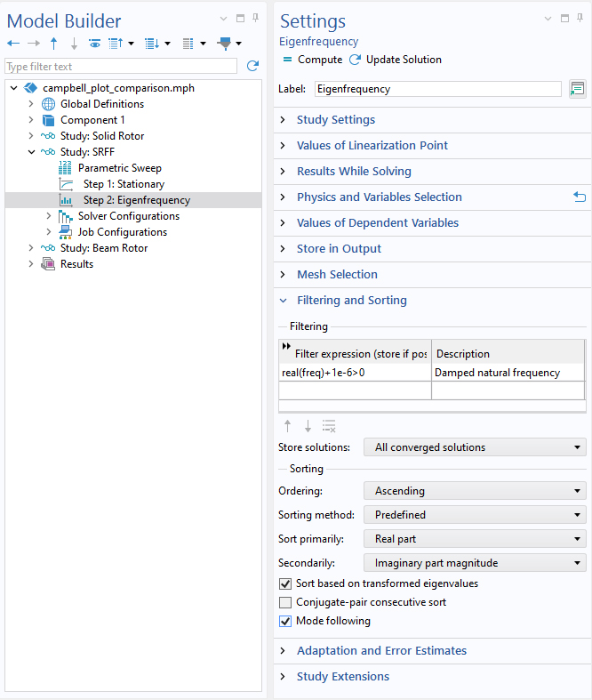Click the eye-shaped Show icon in Model Builder
The height and width of the screenshot is (700, 592).
point(94,43)
